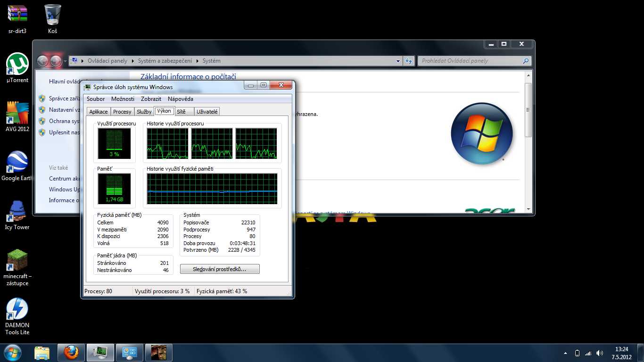
Task: Switch to the Služby tab
Action: (x=144, y=112)
